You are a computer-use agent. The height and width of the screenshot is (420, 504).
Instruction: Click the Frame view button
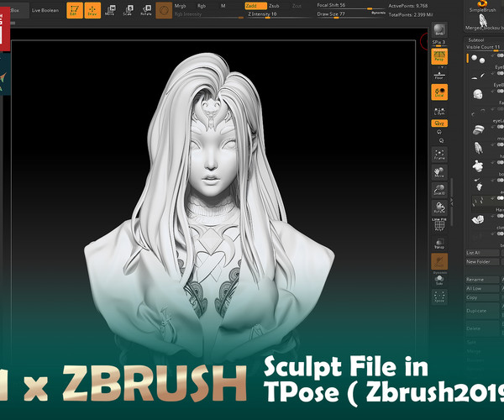point(439,155)
